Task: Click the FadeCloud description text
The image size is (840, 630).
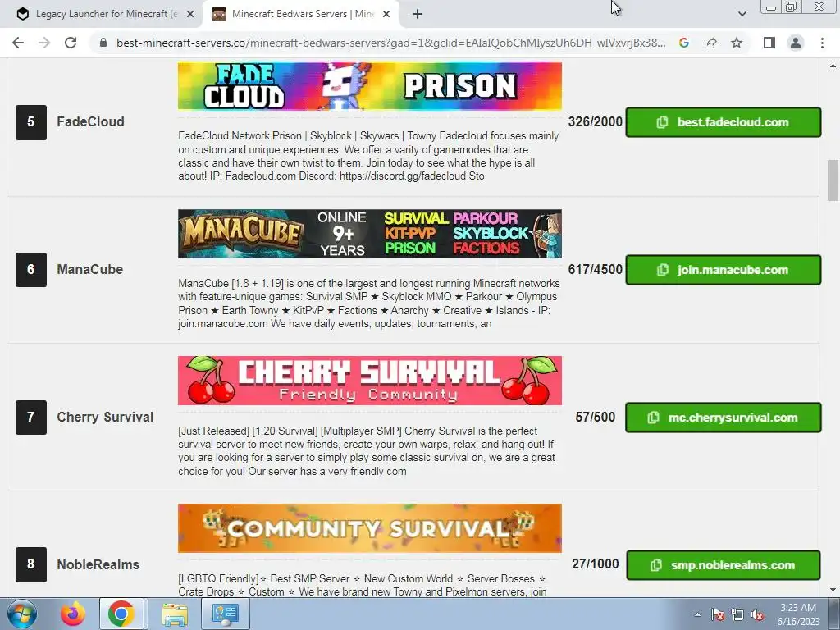Action: pyautogui.click(x=368, y=156)
